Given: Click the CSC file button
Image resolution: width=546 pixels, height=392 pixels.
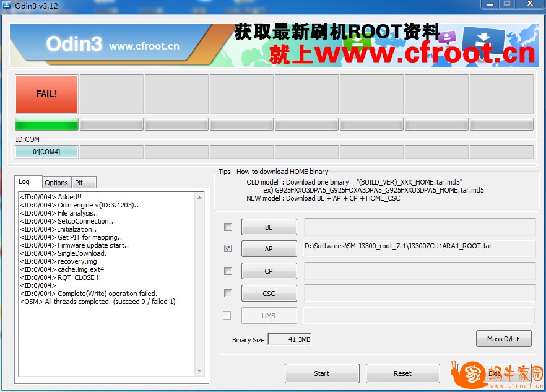Looking at the screenshot, I should 269,294.
